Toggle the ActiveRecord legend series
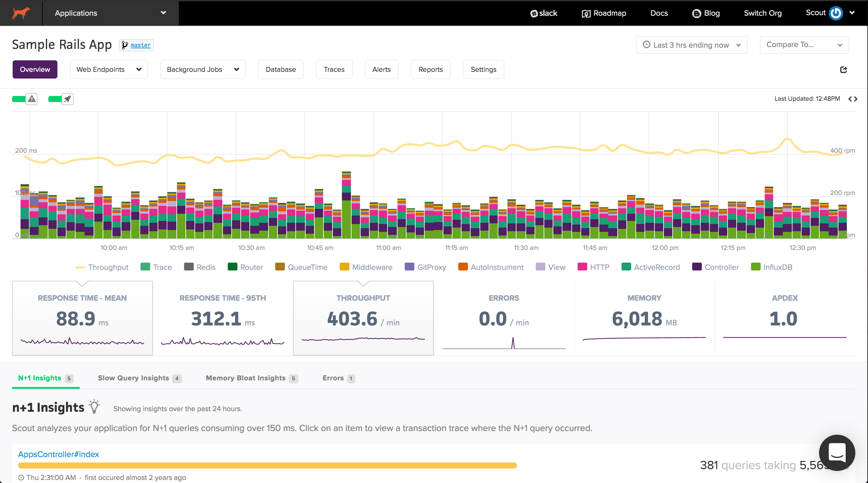 pyautogui.click(x=651, y=267)
